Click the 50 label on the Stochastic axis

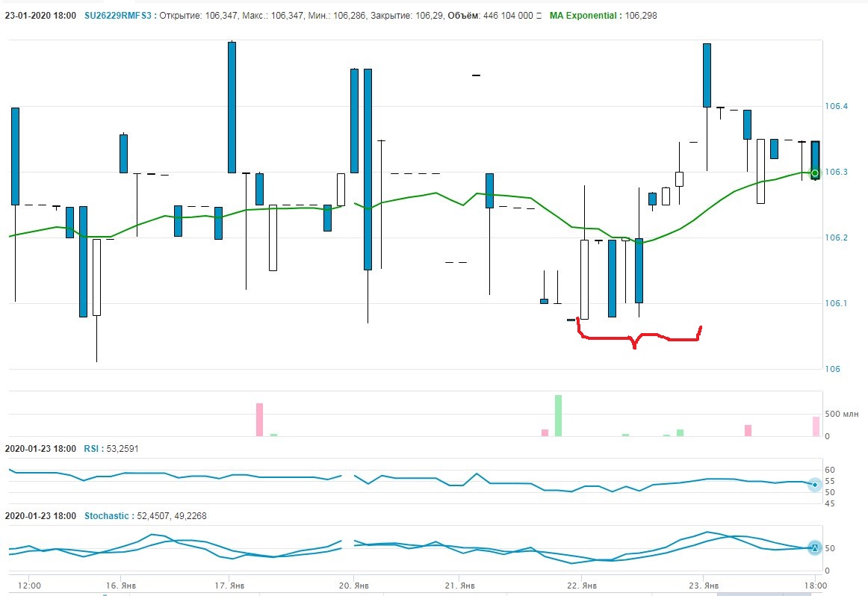click(830, 548)
